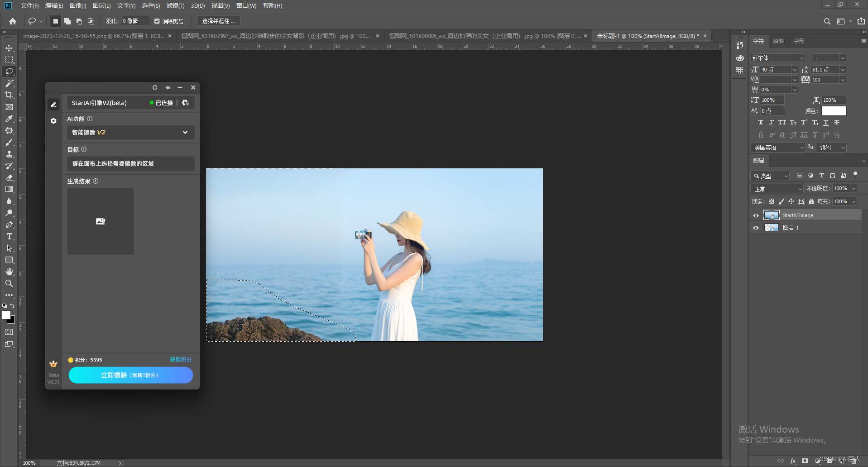Click the background color swatch
The width and height of the screenshot is (868, 467).
[x=12, y=321]
